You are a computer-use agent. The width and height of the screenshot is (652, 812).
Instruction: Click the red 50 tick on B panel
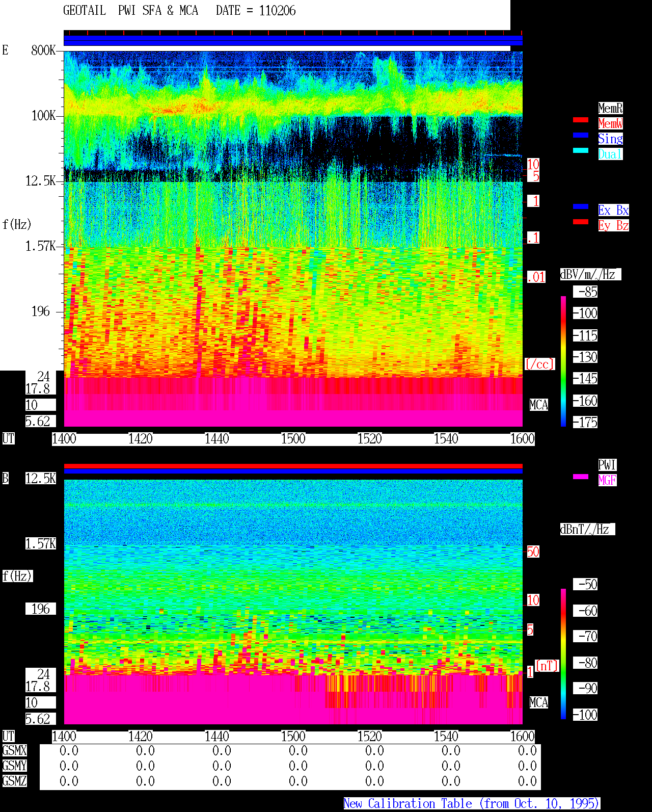(533, 552)
